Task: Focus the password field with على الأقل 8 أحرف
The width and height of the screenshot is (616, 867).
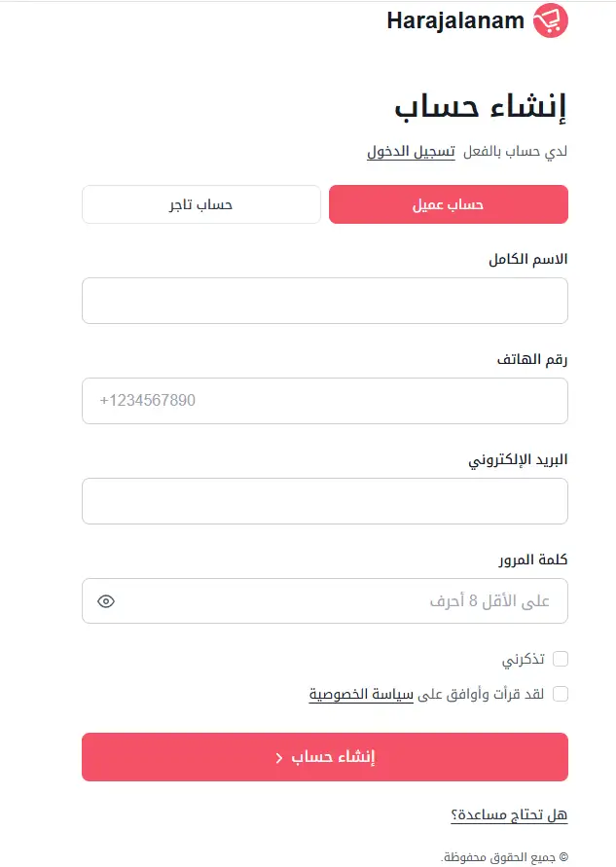Action: [325, 601]
